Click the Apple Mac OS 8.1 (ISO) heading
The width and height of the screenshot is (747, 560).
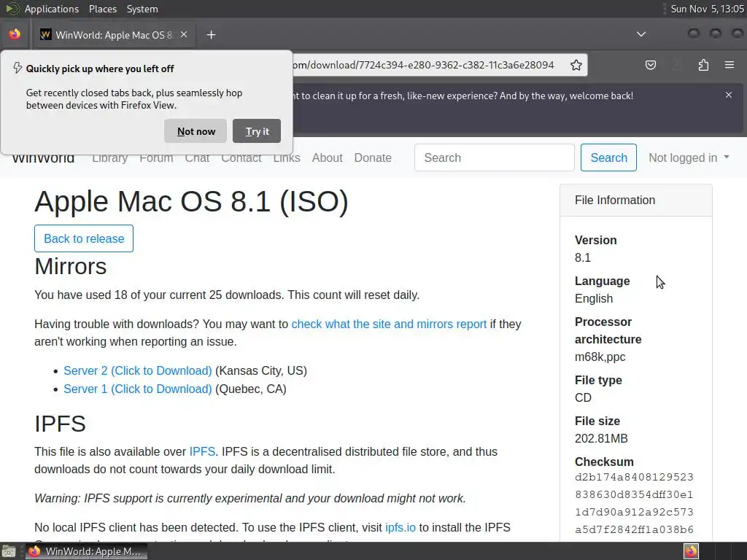(192, 201)
